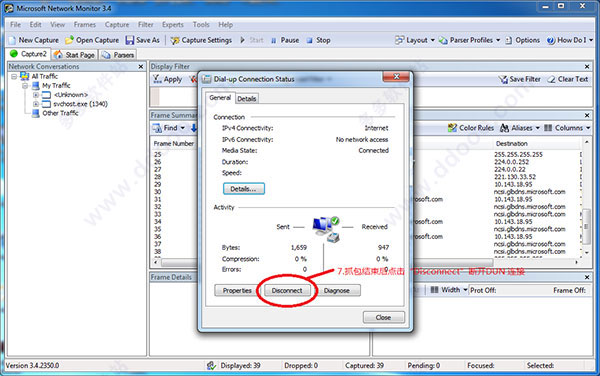Screen dimensions: 600x376
Task: Pause the running capture
Action: (285, 40)
